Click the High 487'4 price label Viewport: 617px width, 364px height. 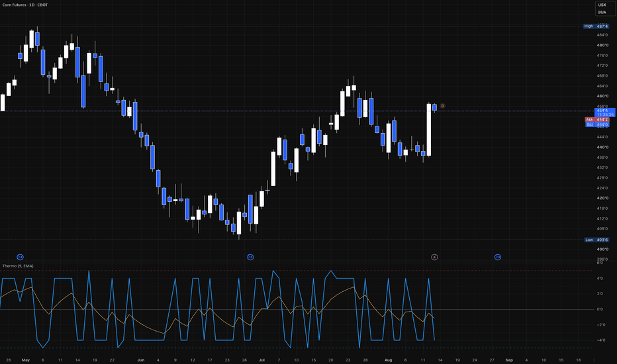[x=596, y=26]
